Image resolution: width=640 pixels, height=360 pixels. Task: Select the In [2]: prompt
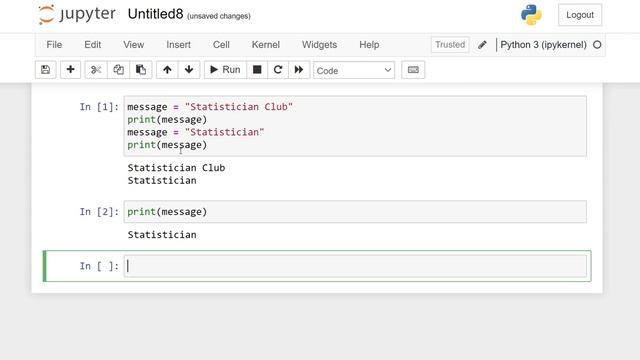(x=99, y=211)
